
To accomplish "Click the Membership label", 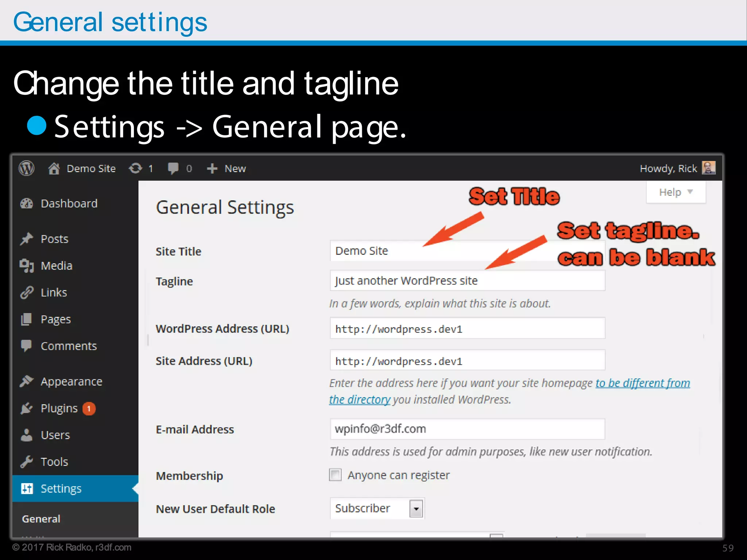I will (x=189, y=476).
